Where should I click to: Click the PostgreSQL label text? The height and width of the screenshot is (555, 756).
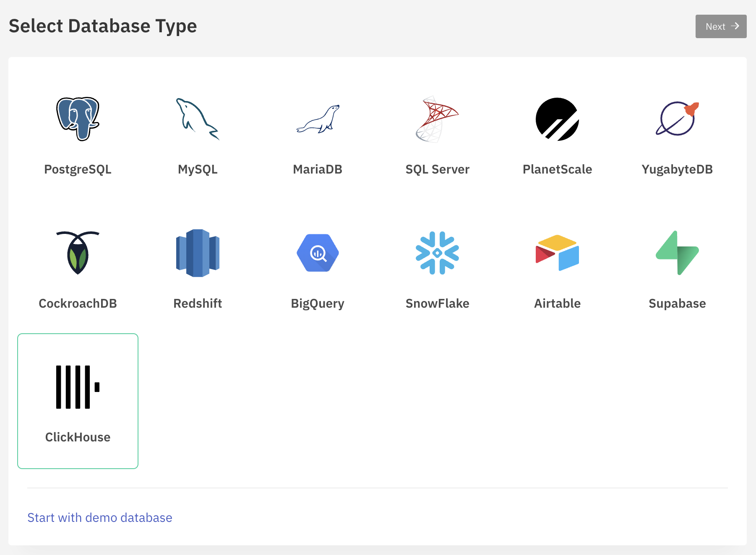tap(78, 169)
